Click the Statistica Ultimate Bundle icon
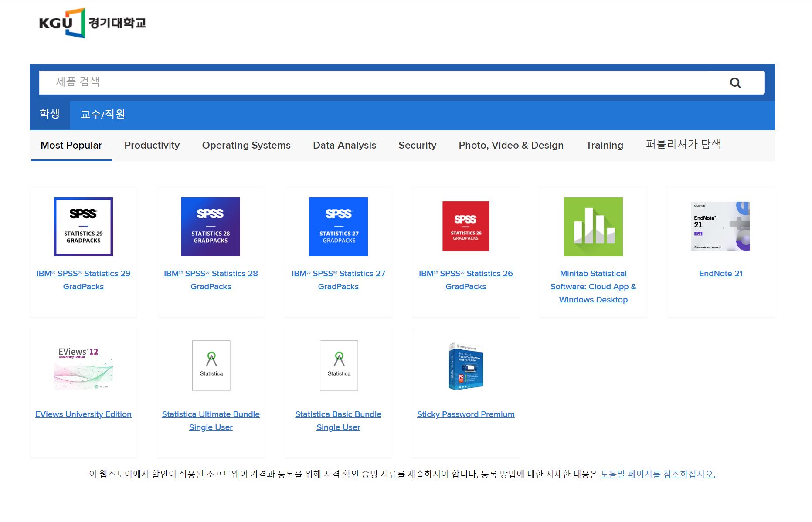The image size is (812, 522). (211, 366)
